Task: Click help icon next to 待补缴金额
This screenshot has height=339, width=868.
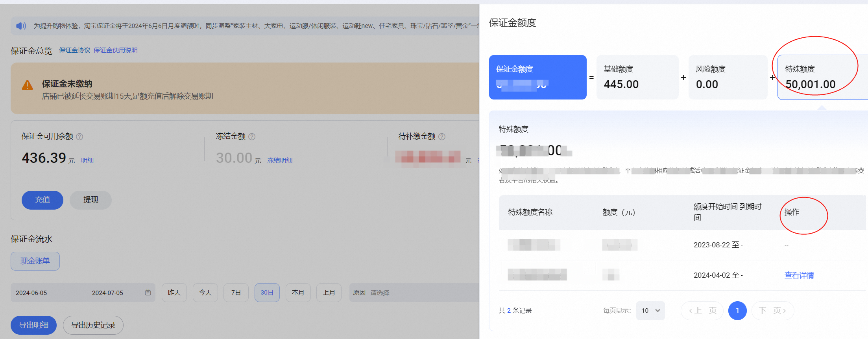Action: point(442,136)
